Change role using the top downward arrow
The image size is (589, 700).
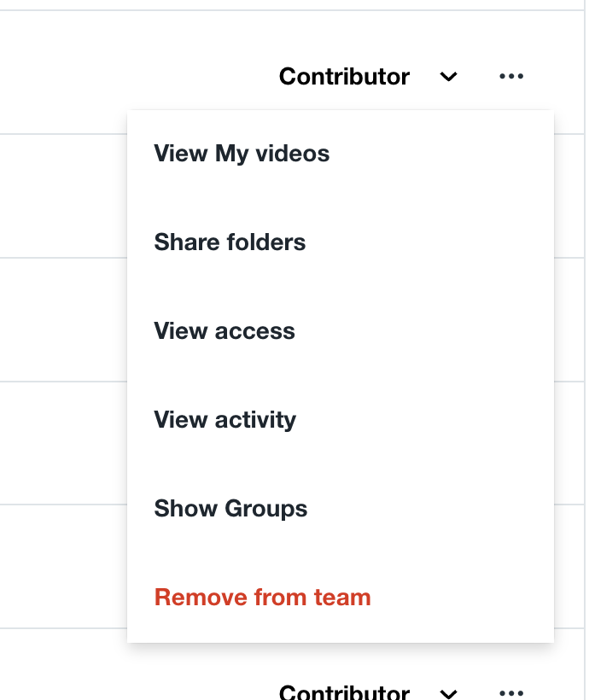[448, 78]
